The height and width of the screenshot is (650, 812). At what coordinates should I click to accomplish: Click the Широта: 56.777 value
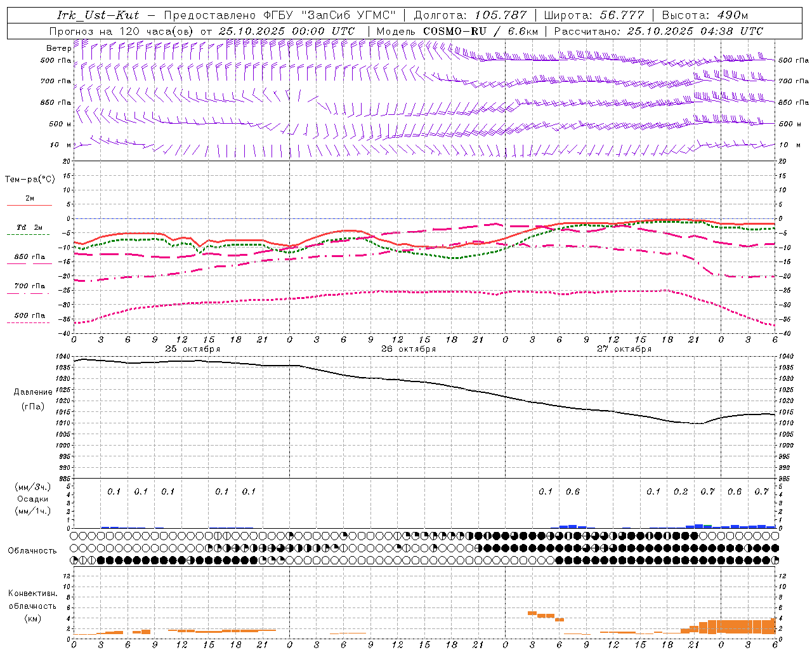pyautogui.click(x=594, y=15)
